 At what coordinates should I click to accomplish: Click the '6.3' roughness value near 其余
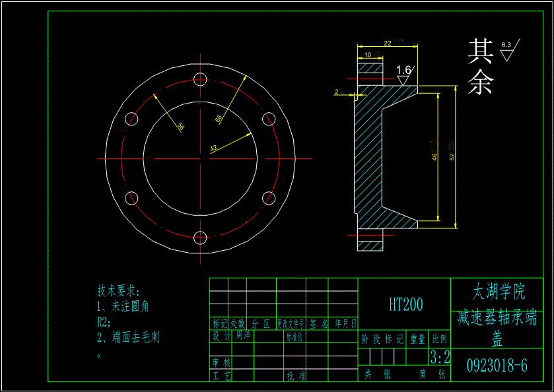click(506, 45)
